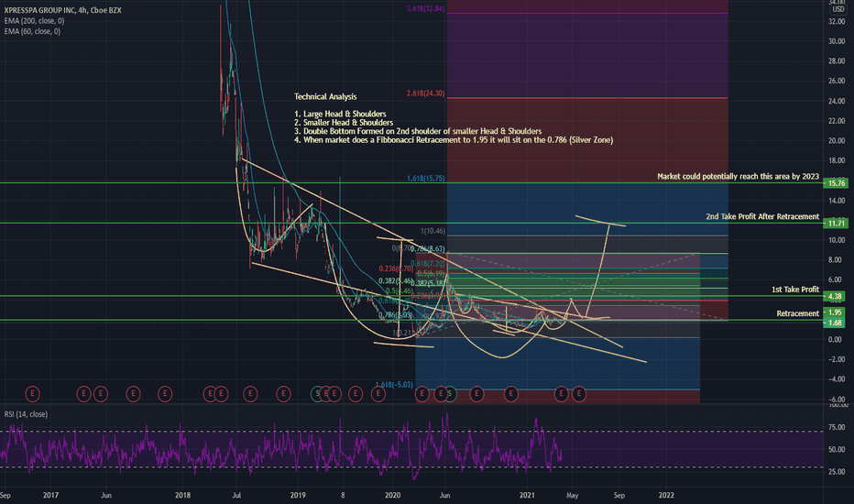The image size is (854, 504).
Task: Select the 'Retracement' label near 1.95
Action: coord(798,313)
